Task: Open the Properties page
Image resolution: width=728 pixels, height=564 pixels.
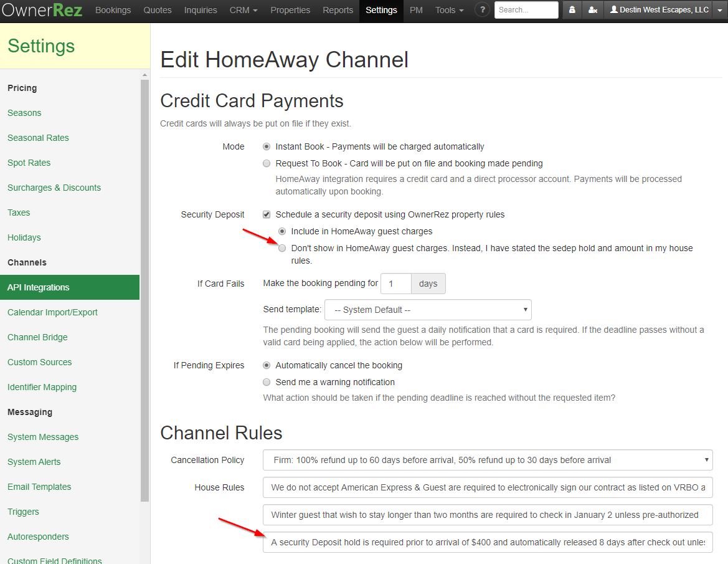Action: tap(290, 10)
